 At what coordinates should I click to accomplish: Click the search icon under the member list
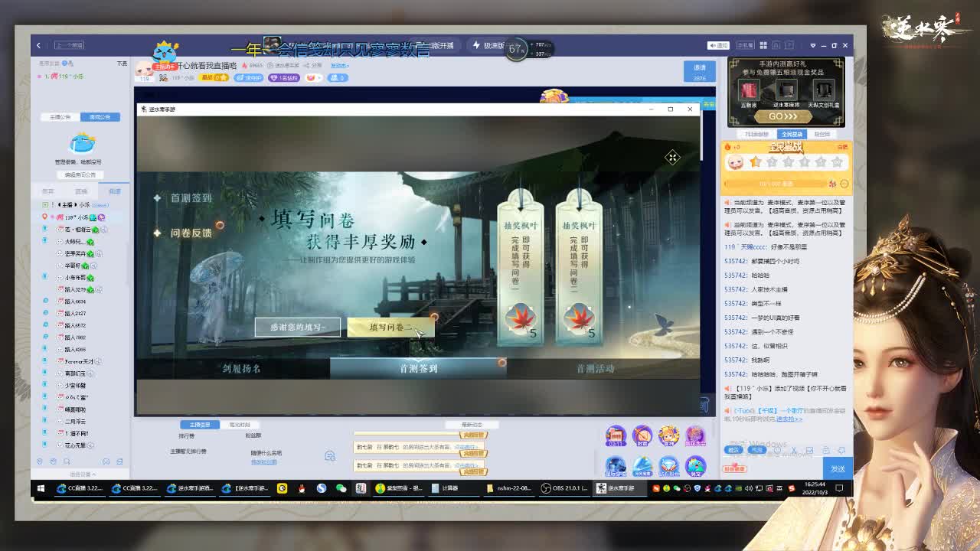(67, 461)
